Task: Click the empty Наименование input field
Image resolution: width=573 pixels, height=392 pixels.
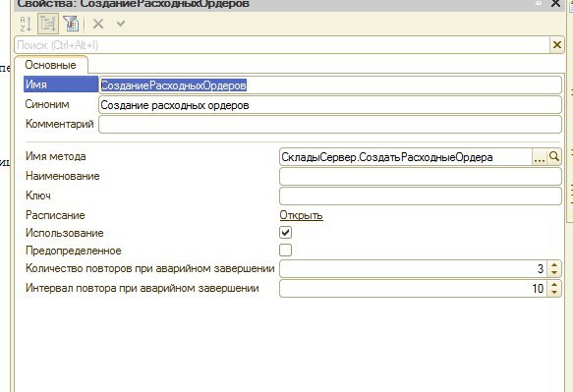Action: pos(421,177)
